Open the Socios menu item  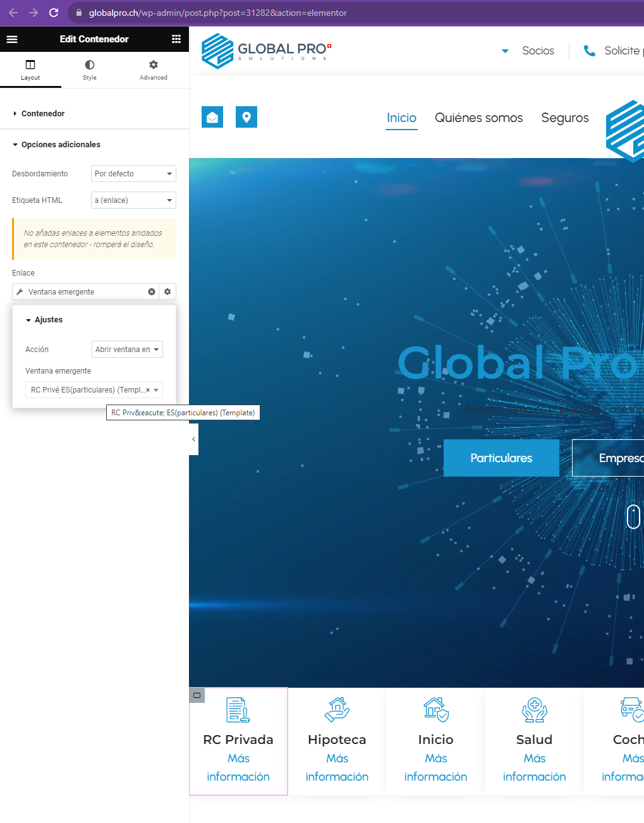click(537, 51)
